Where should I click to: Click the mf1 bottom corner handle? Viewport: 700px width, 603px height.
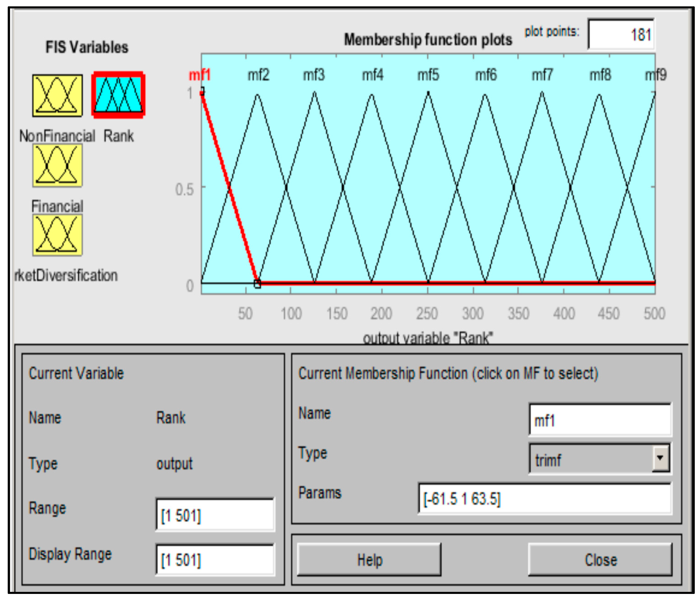point(257,284)
